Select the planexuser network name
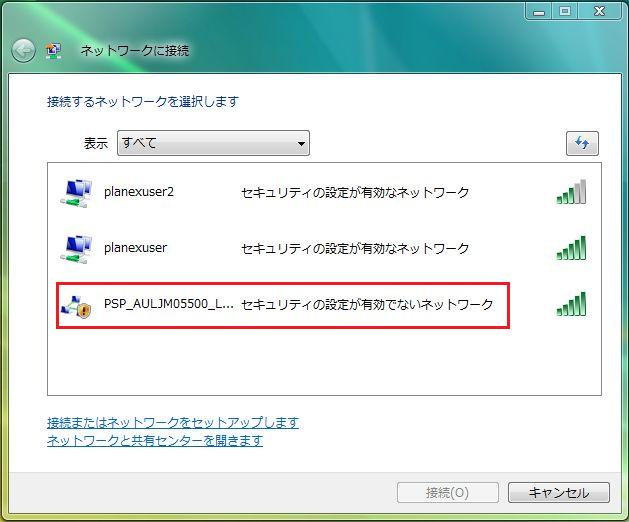 point(135,248)
